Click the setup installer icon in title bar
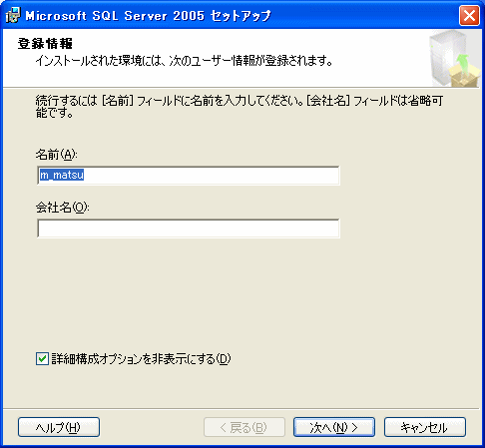The height and width of the screenshot is (448, 485). click(14, 15)
